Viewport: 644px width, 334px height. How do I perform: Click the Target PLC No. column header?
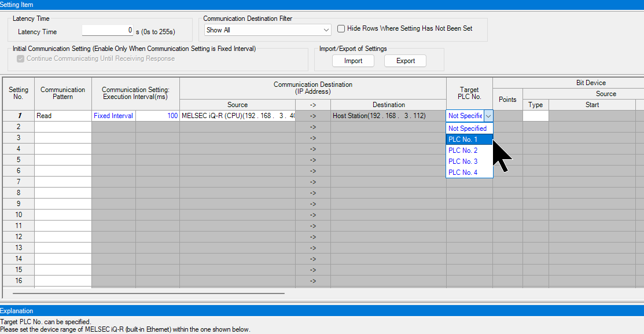pos(469,93)
